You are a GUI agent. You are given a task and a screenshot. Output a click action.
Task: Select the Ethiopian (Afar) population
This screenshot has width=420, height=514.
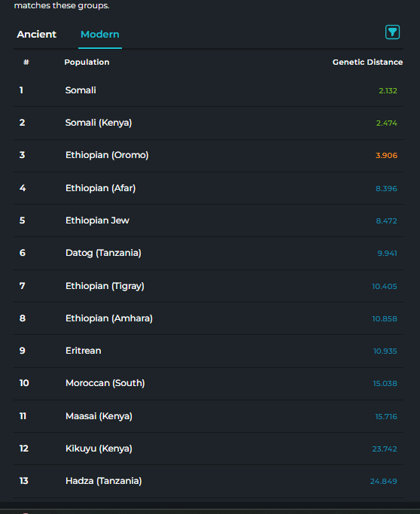[208, 188]
